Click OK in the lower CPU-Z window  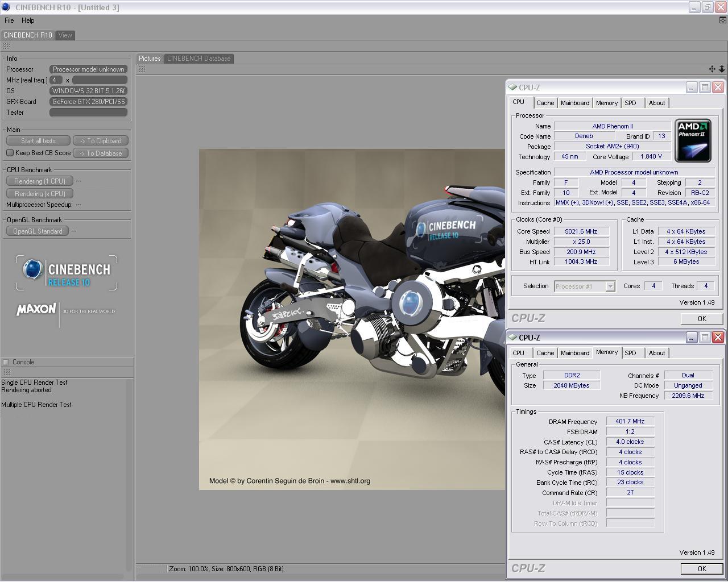point(702,569)
